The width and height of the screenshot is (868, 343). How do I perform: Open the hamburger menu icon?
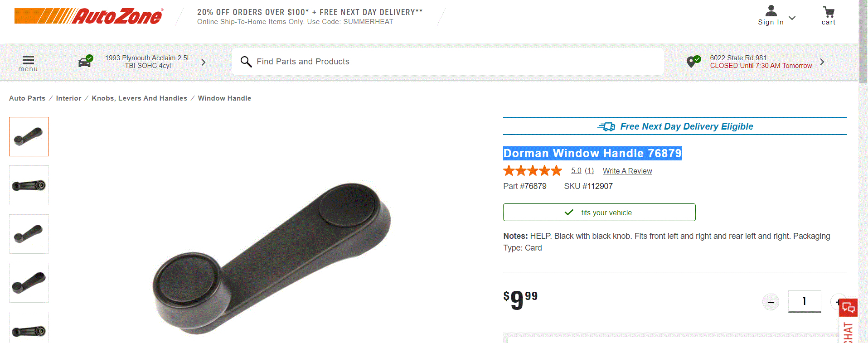[x=28, y=60]
